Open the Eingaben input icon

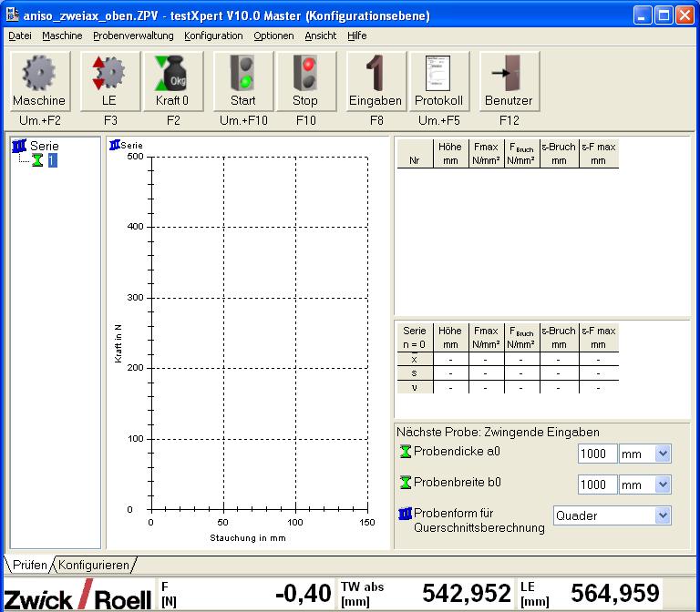375,81
